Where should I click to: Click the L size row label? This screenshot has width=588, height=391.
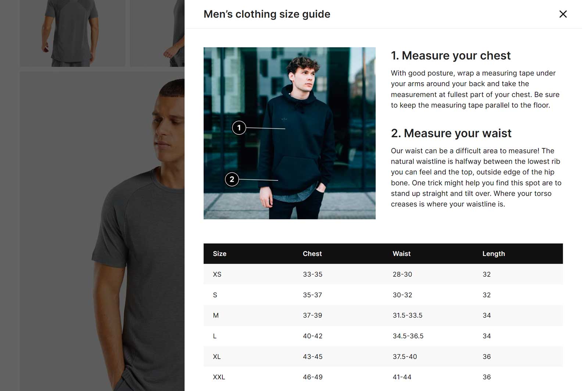pos(215,336)
